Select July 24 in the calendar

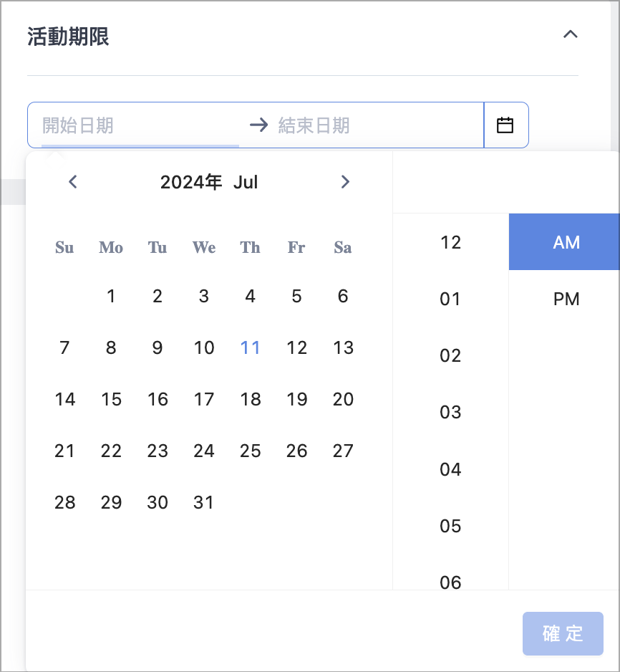(x=204, y=451)
